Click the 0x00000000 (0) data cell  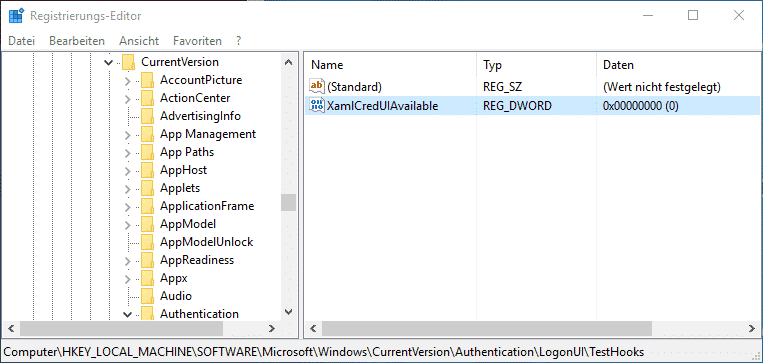(640, 105)
